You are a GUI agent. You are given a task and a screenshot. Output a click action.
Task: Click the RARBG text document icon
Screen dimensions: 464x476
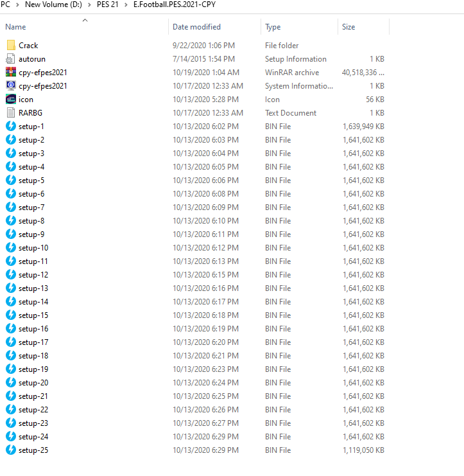tap(11, 112)
